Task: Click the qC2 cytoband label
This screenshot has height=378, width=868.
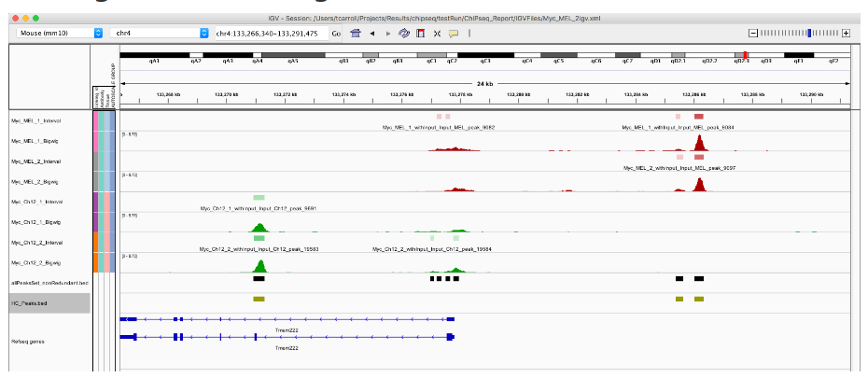Action: 453,62
